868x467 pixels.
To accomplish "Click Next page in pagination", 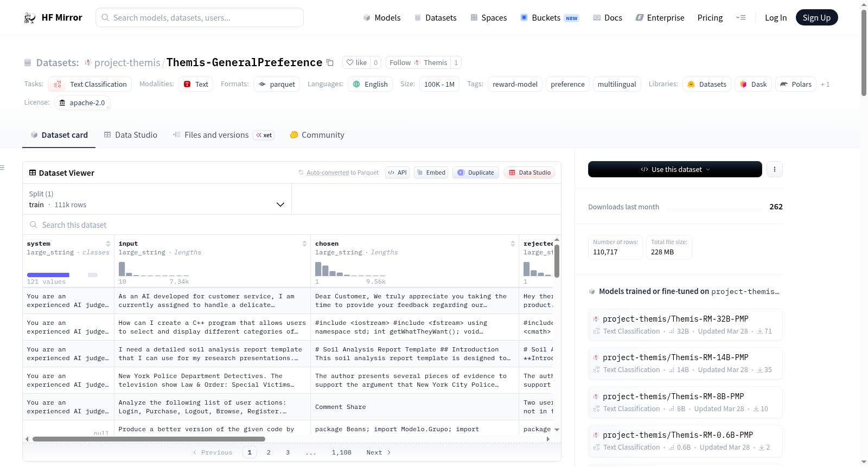I will [379, 452].
